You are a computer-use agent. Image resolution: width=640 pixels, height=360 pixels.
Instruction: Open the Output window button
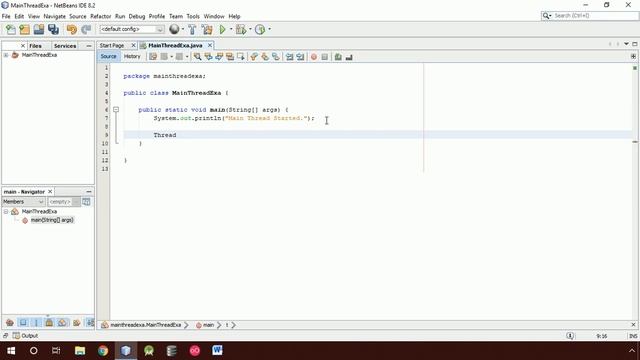[x=25, y=336]
